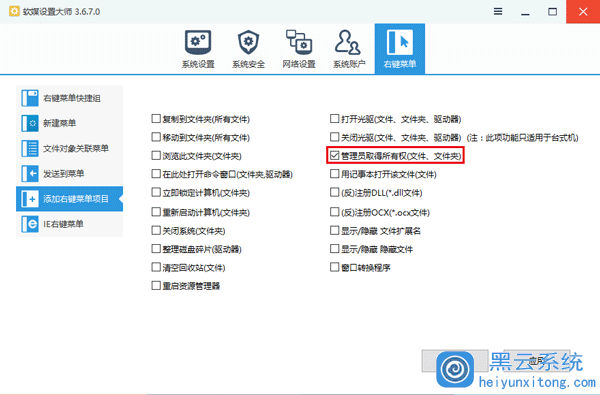
Task: Check 立即锁定计算机(文件夹) option
Action: click(156, 192)
